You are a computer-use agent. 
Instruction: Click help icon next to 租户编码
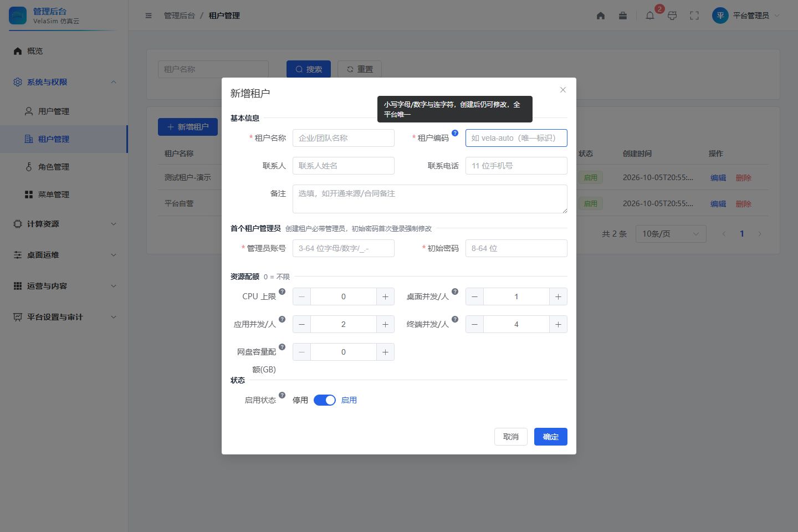pos(455,133)
